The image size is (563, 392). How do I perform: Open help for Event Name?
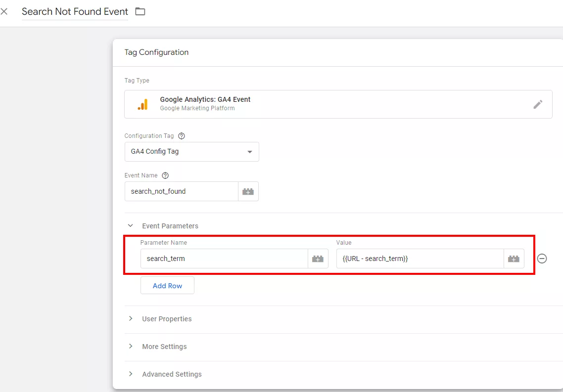[x=165, y=175]
